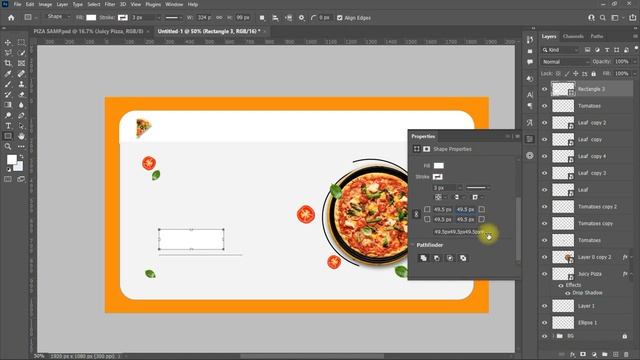Screen dimensions: 640x360
Task: Toggle Drop Shadow effect visibility
Action: click(x=568, y=293)
